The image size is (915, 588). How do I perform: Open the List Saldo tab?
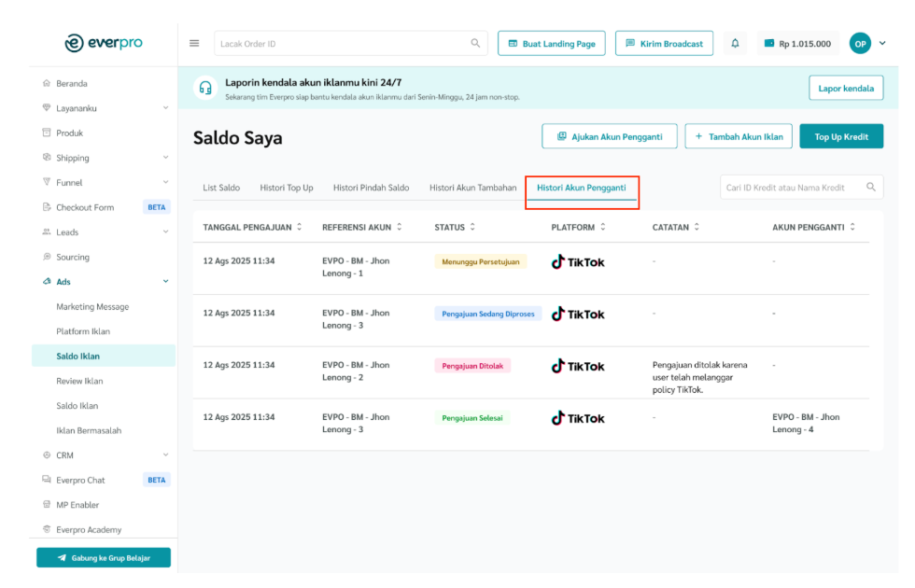[x=221, y=188]
